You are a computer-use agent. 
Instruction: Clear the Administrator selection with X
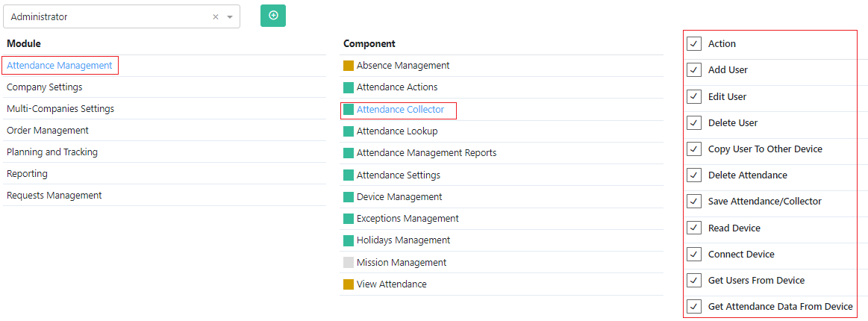(x=216, y=16)
